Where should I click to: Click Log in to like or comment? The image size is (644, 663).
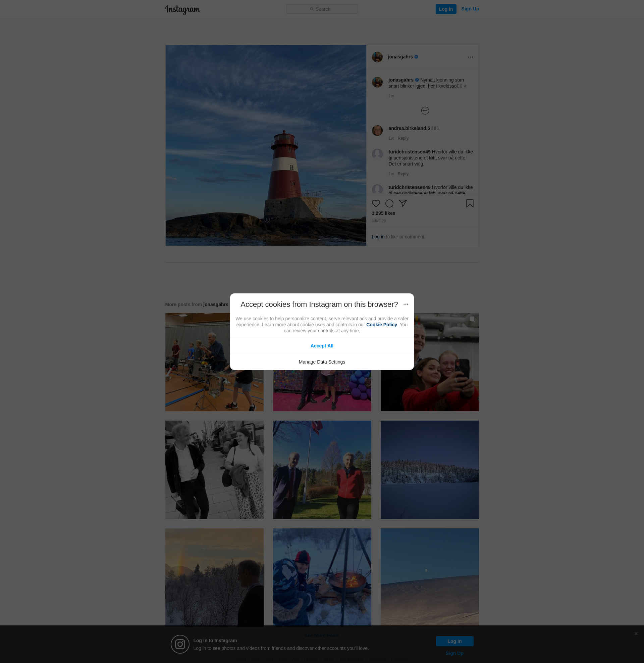[378, 237]
